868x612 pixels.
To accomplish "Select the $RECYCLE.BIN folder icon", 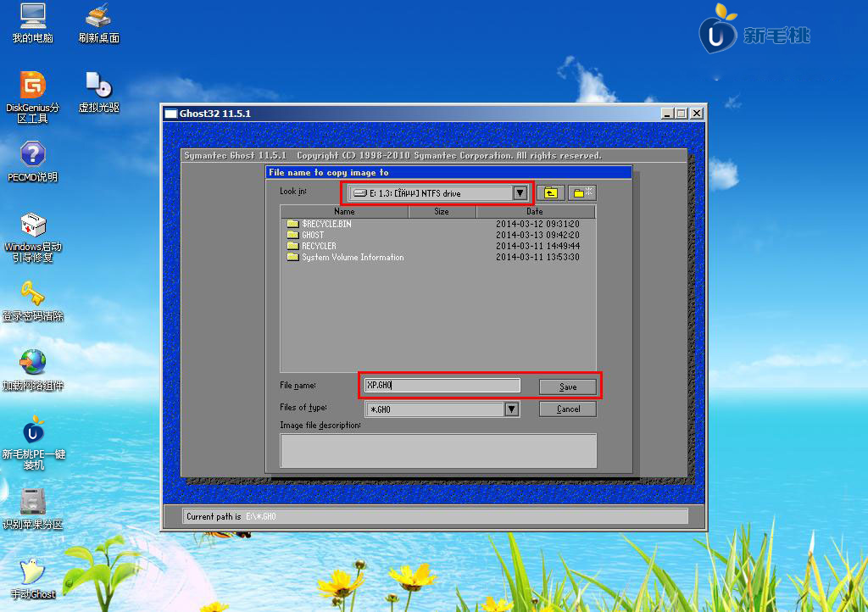I will point(292,224).
